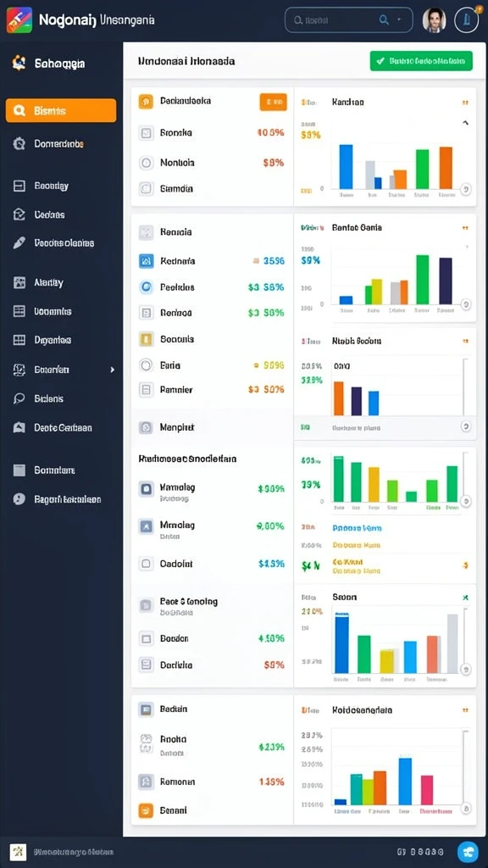Open the user avatar in the header

click(435, 20)
